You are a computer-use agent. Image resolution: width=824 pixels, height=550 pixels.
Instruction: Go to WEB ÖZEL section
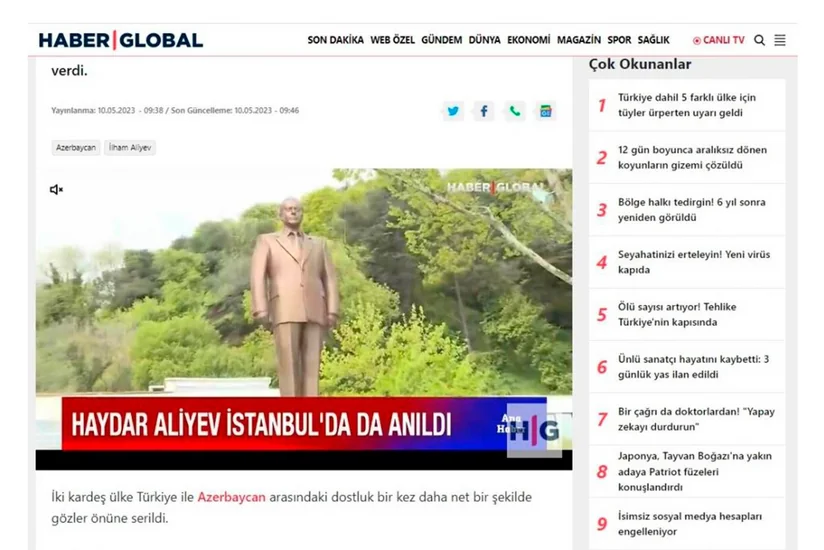coord(392,40)
